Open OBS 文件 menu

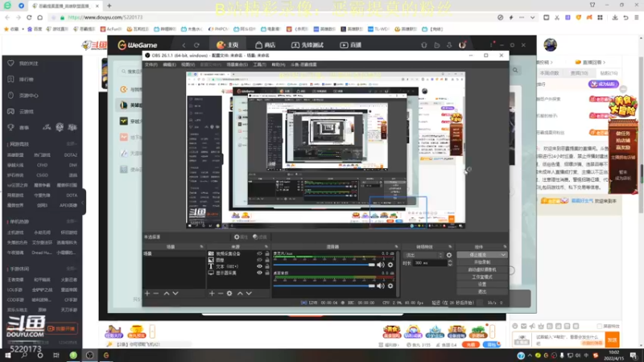[151, 65]
